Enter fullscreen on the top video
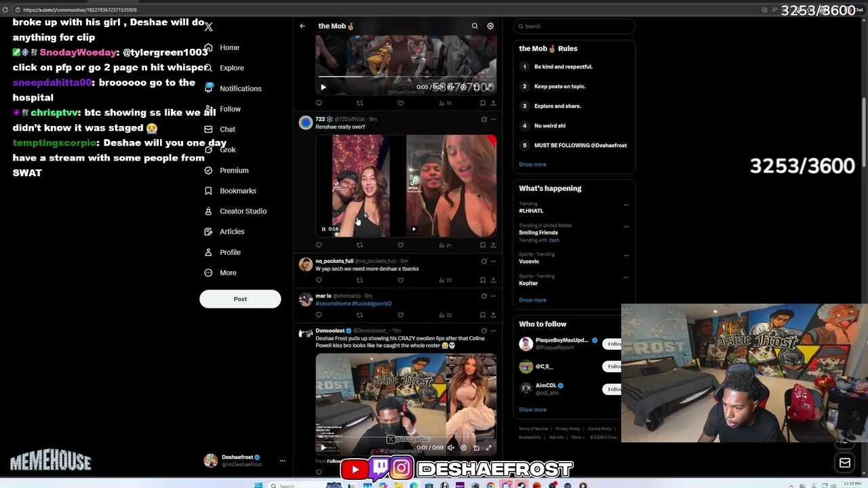The height and width of the screenshot is (488, 868). (x=488, y=87)
